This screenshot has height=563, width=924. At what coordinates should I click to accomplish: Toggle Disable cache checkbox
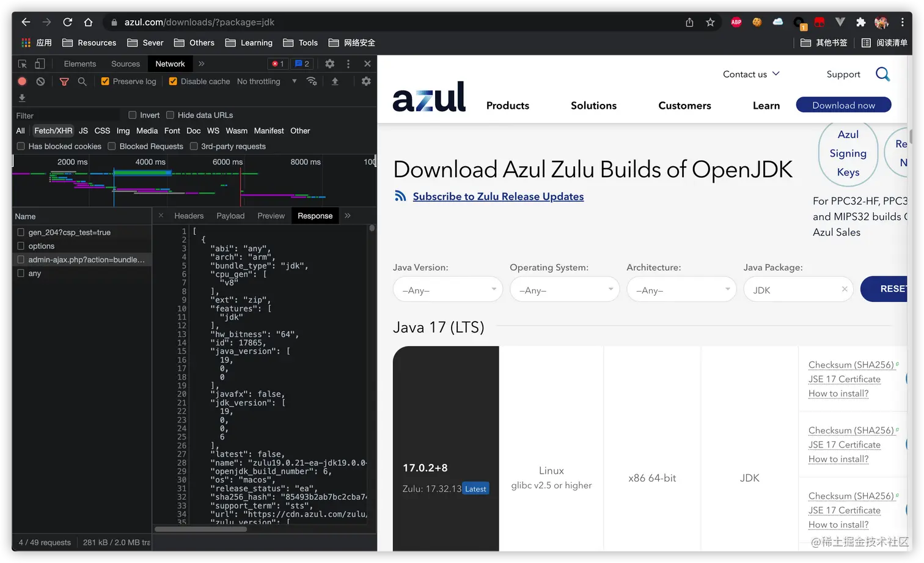point(173,81)
